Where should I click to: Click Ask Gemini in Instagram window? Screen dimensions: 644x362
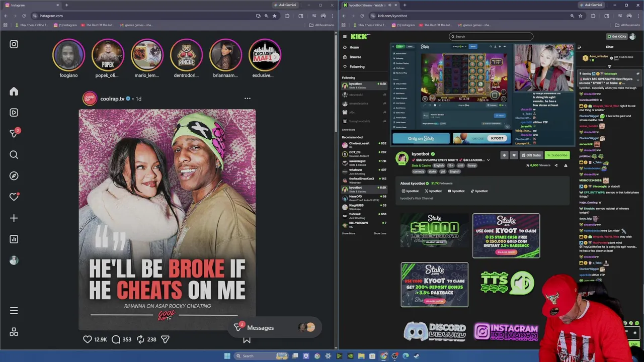pyautogui.click(x=285, y=5)
